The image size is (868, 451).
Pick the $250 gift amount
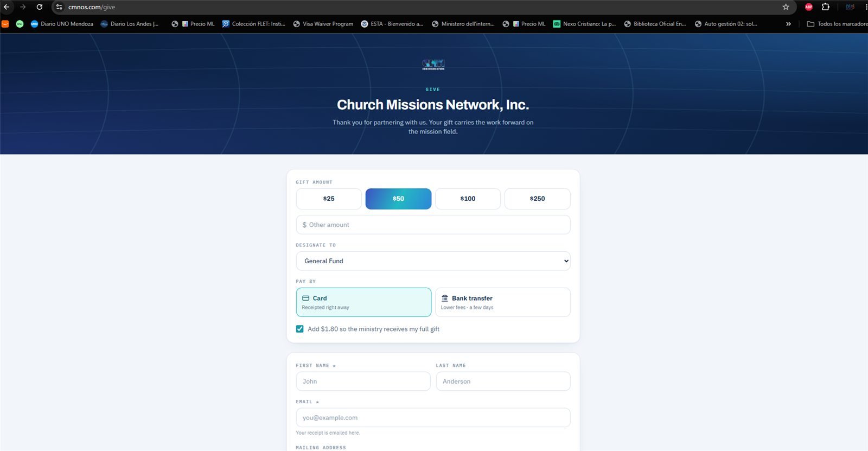point(537,199)
